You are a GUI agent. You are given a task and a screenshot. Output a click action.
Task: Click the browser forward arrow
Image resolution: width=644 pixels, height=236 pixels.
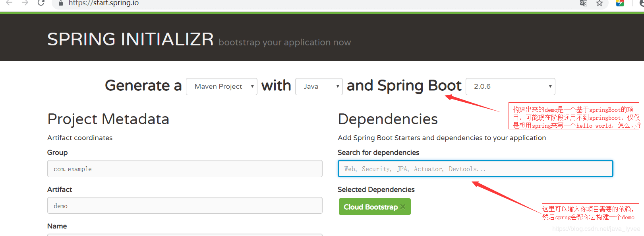click(25, 3)
